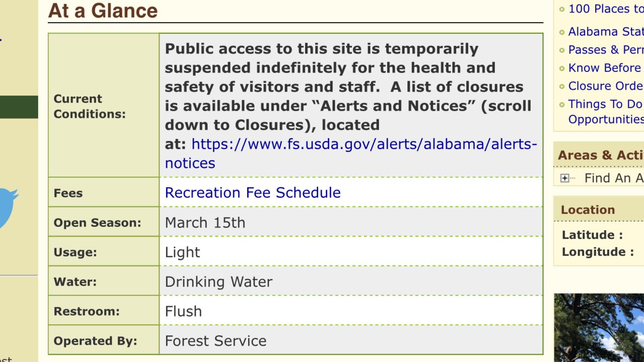The image size is (644, 362).
Task: Click the forest photo thumbnail
Action: click(x=599, y=327)
